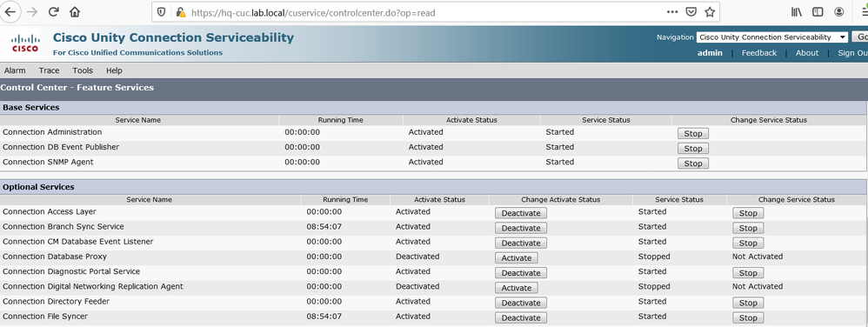Select the Connection File Syncer service name
The width and height of the screenshot is (868, 327).
[x=45, y=317]
